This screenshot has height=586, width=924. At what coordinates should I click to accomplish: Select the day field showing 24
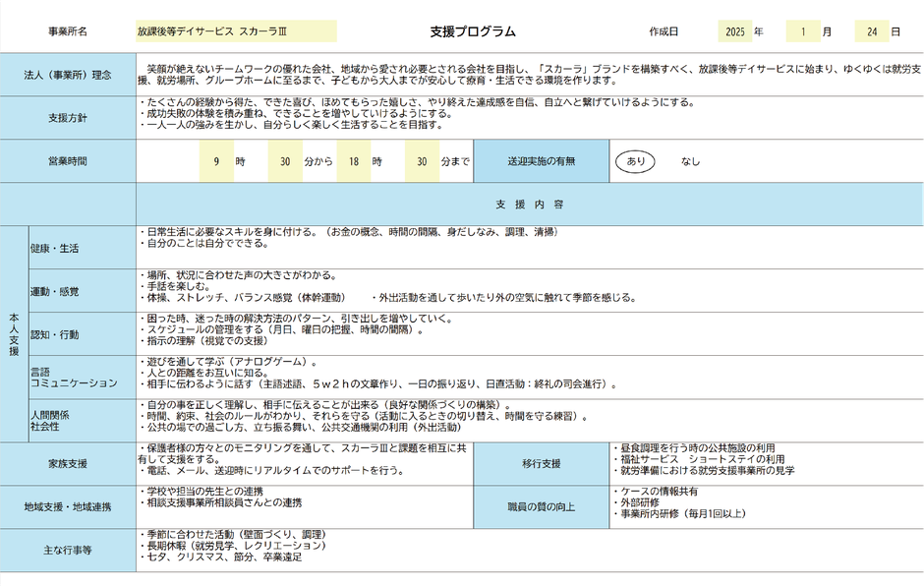coord(872,31)
